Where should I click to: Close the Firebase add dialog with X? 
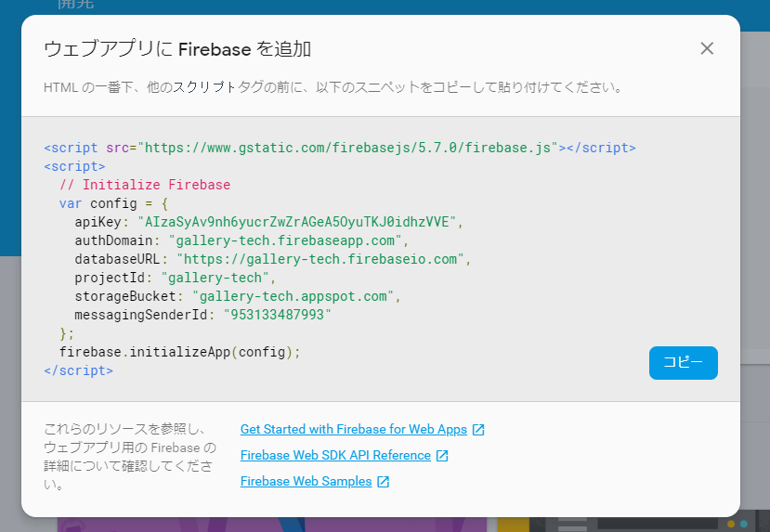707,48
